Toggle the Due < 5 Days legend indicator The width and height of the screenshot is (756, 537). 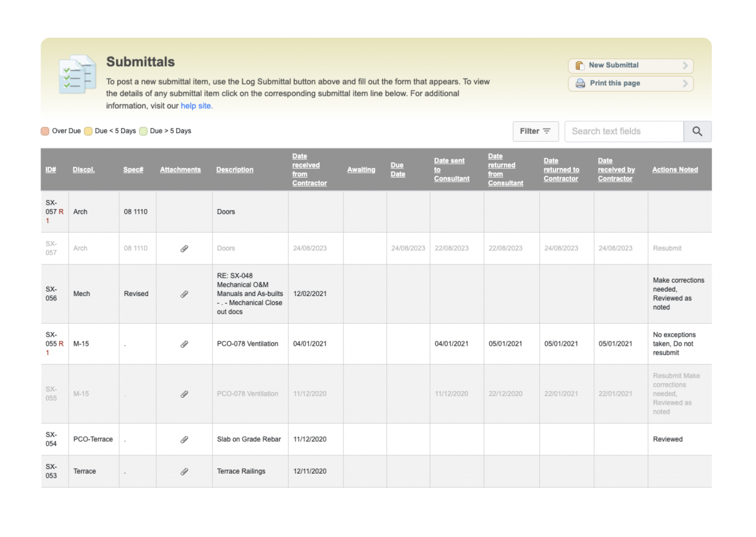click(88, 131)
